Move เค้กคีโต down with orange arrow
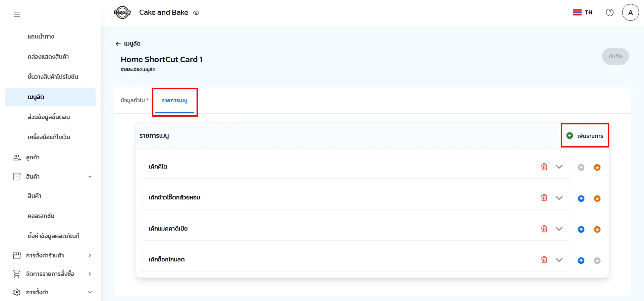The height and width of the screenshot is (301, 644). tap(597, 168)
